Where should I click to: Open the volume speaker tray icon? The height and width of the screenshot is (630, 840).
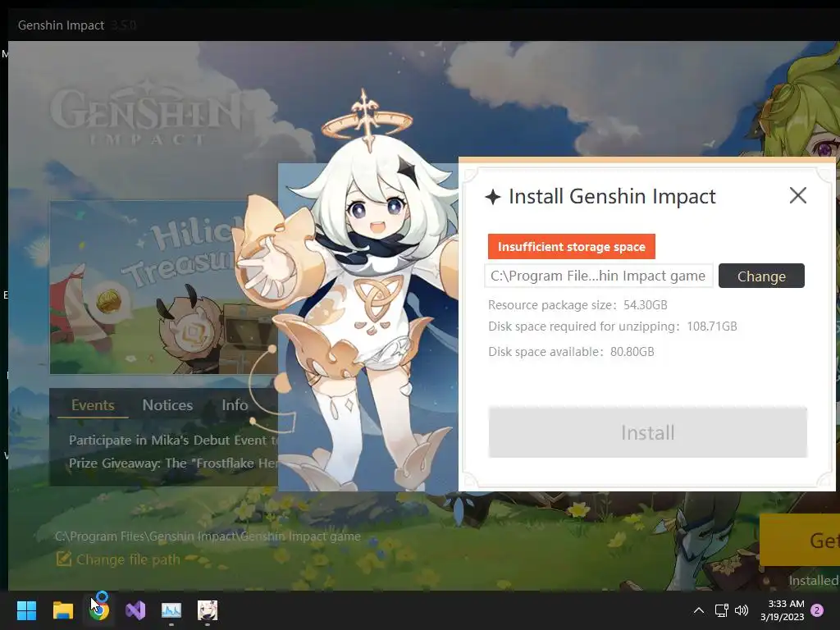tap(742, 610)
